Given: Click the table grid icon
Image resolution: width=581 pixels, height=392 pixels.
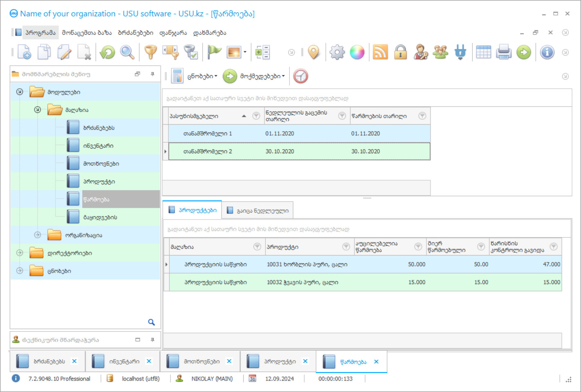Looking at the screenshot, I should 484,52.
